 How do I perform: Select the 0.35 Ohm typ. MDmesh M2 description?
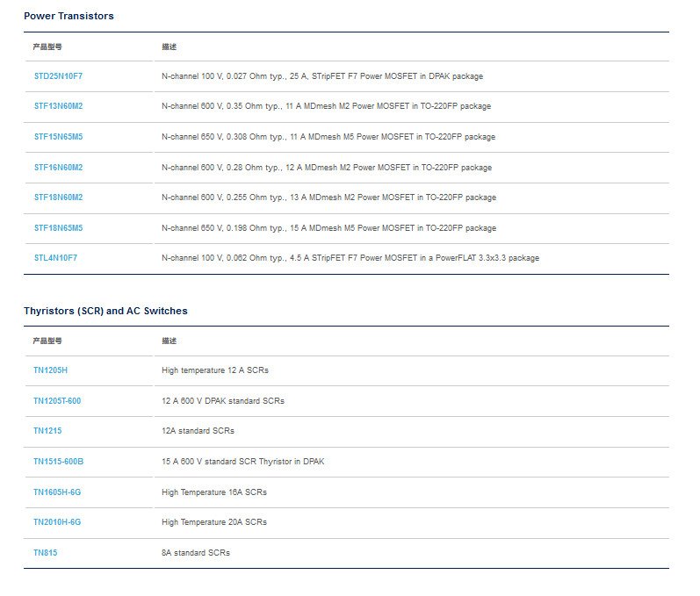point(327,106)
